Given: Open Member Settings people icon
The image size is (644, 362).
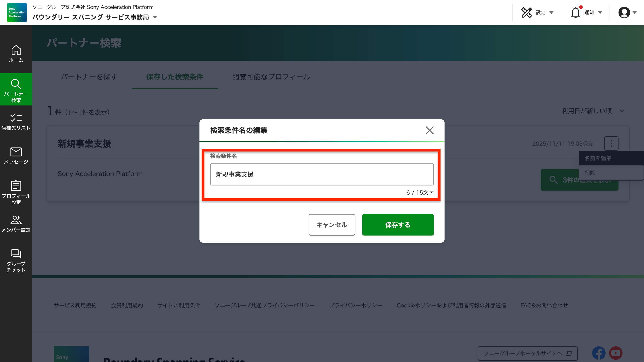Looking at the screenshot, I should pos(16,220).
